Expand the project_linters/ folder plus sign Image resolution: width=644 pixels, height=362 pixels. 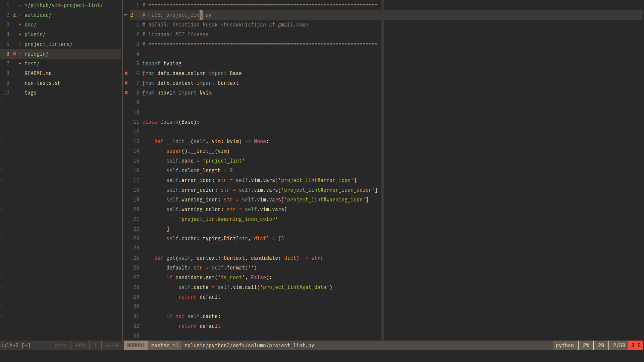20,44
